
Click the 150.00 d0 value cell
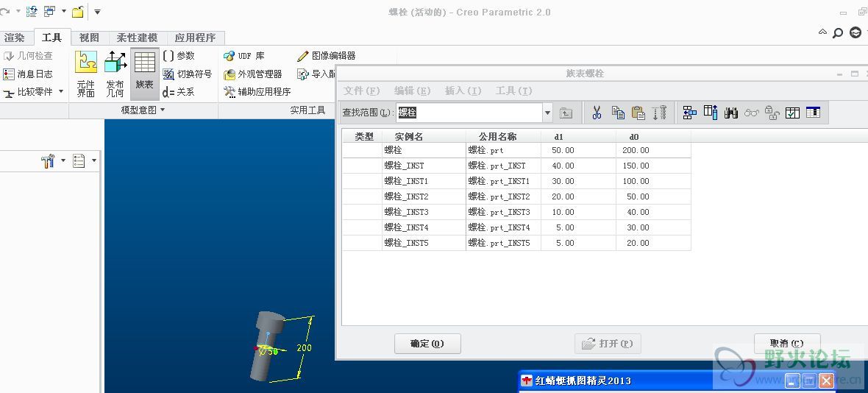click(653, 166)
